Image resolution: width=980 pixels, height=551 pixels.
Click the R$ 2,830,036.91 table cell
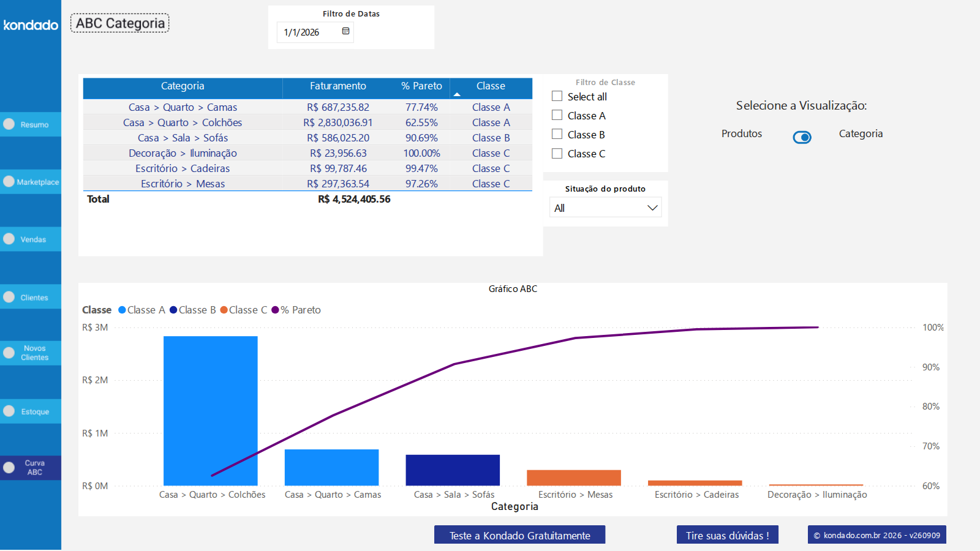point(337,122)
